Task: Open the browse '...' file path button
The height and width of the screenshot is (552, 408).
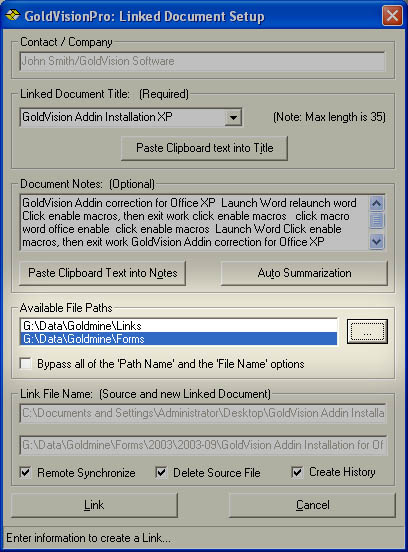Action: point(367,331)
